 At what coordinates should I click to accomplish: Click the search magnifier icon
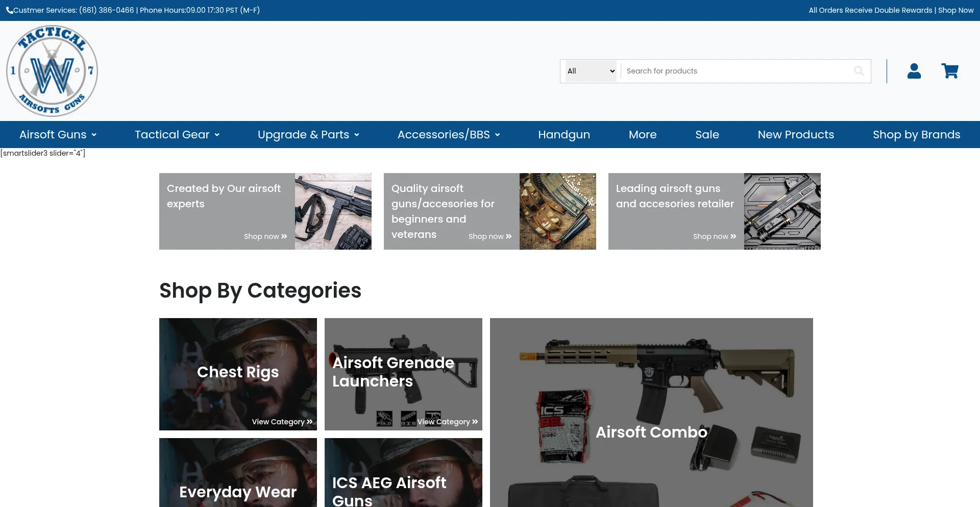(x=859, y=71)
